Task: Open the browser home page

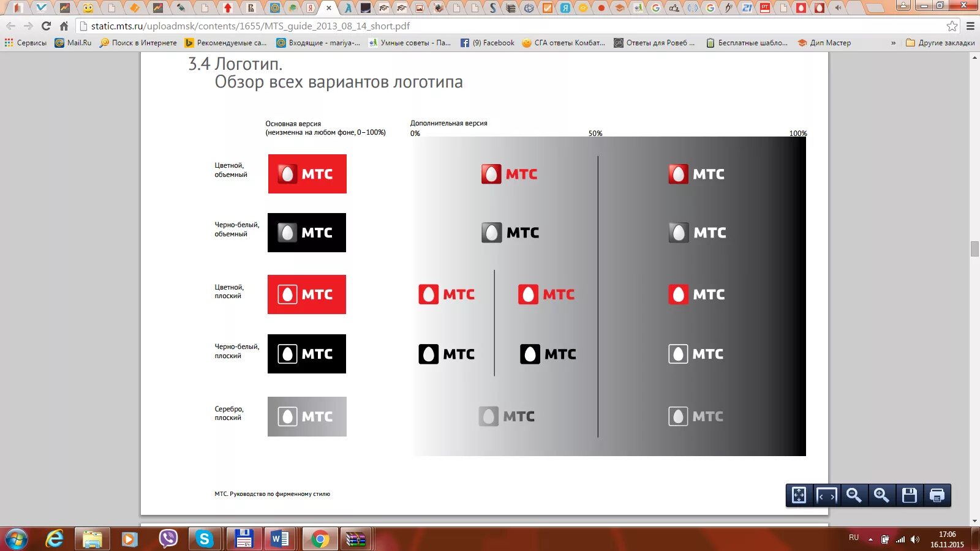Action: tap(64, 26)
